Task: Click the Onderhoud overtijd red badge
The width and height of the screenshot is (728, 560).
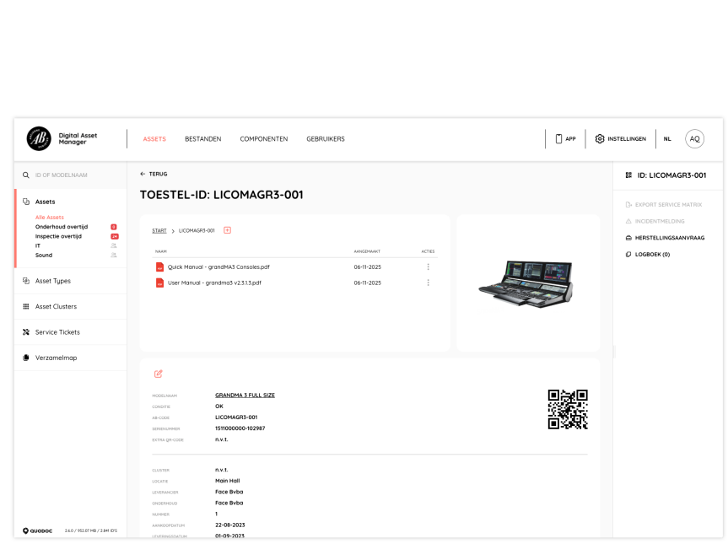Action: tap(114, 227)
